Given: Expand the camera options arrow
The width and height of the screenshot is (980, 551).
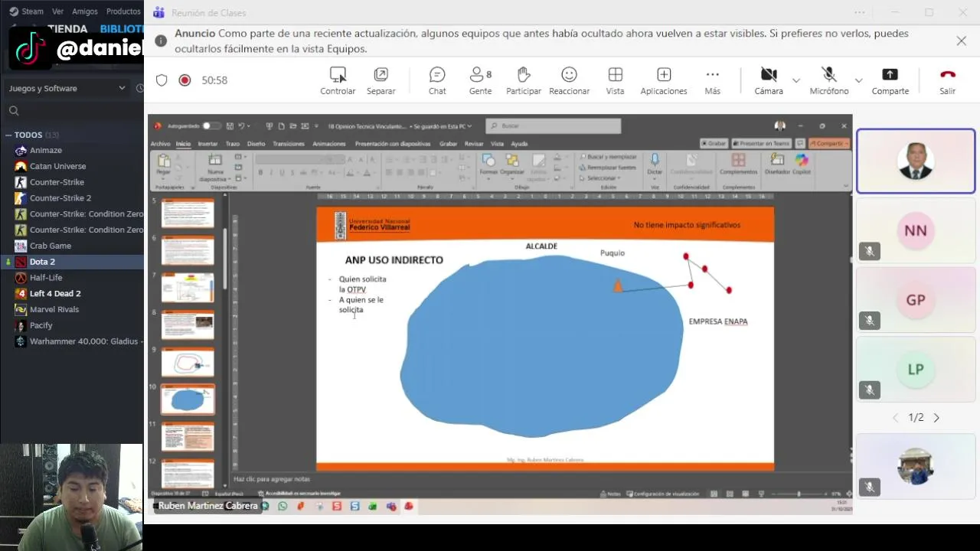Looking at the screenshot, I should point(796,80).
